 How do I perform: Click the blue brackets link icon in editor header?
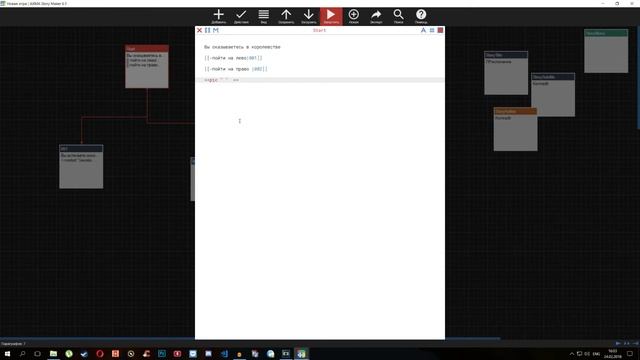(x=207, y=30)
